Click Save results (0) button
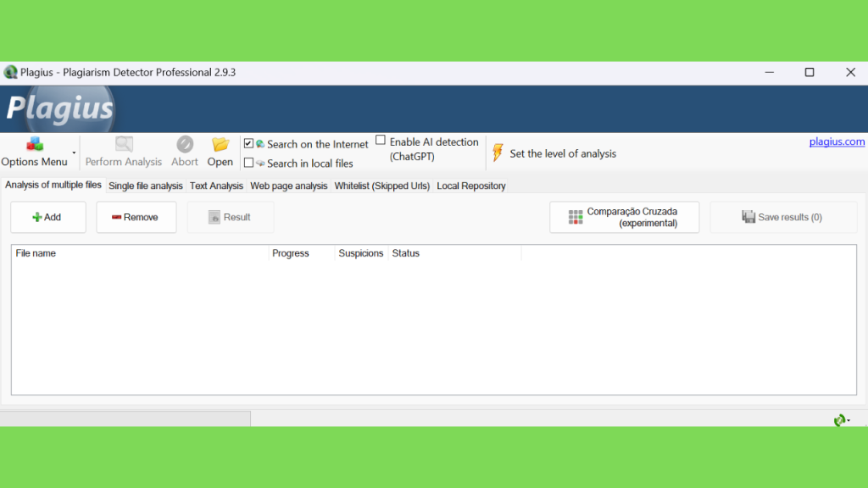Viewport: 868px width, 488px height. coord(783,217)
